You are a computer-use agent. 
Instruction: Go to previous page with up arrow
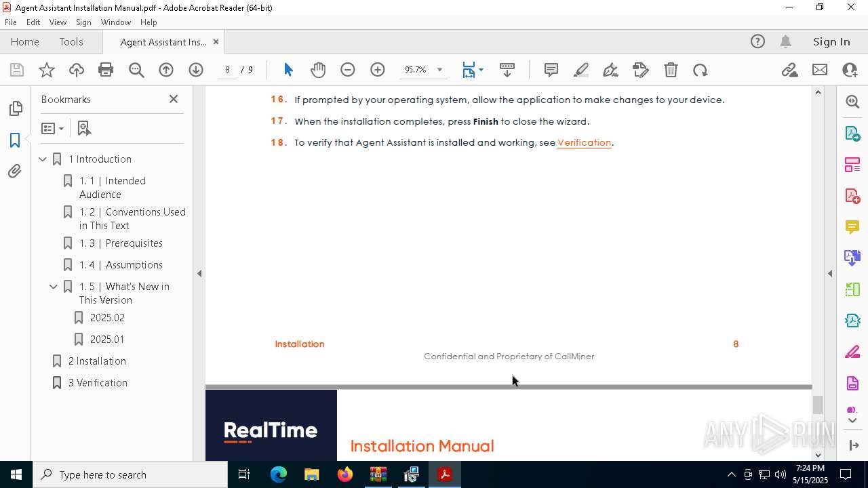[166, 70]
